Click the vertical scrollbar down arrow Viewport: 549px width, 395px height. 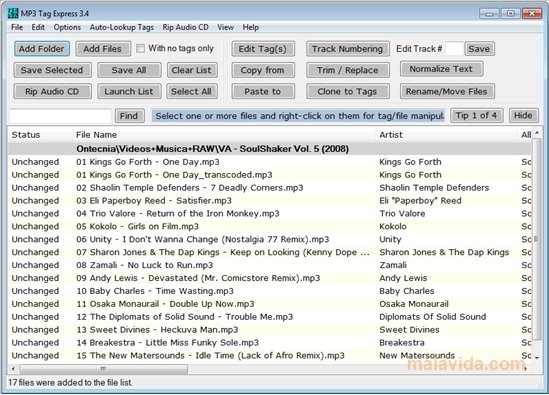click(x=537, y=358)
